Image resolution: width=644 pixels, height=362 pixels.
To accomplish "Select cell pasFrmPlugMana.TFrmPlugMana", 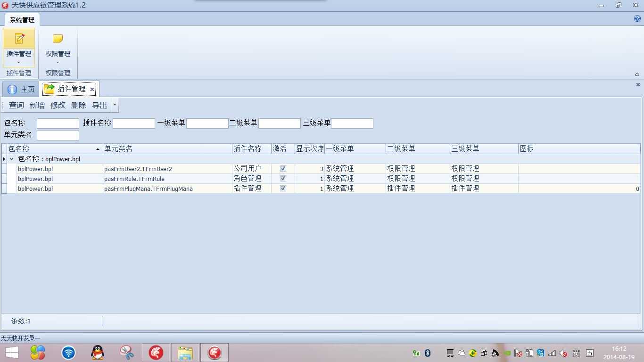I will pyautogui.click(x=167, y=189).
